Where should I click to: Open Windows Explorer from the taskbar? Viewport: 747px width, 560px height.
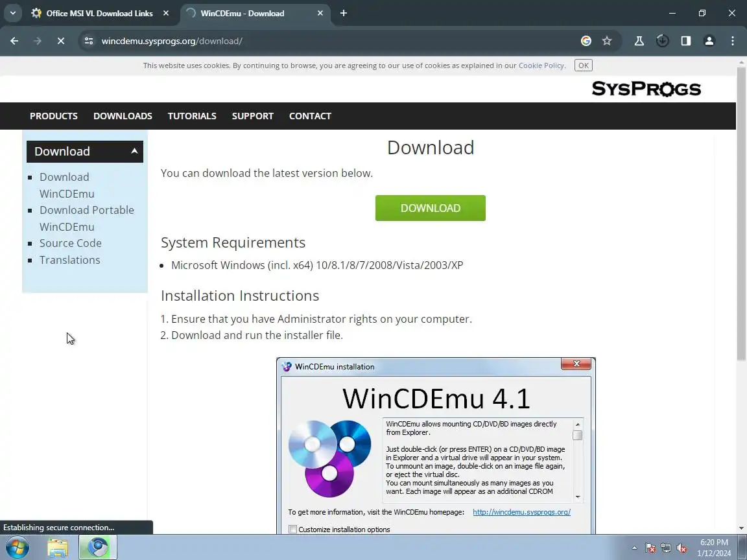coord(58,548)
